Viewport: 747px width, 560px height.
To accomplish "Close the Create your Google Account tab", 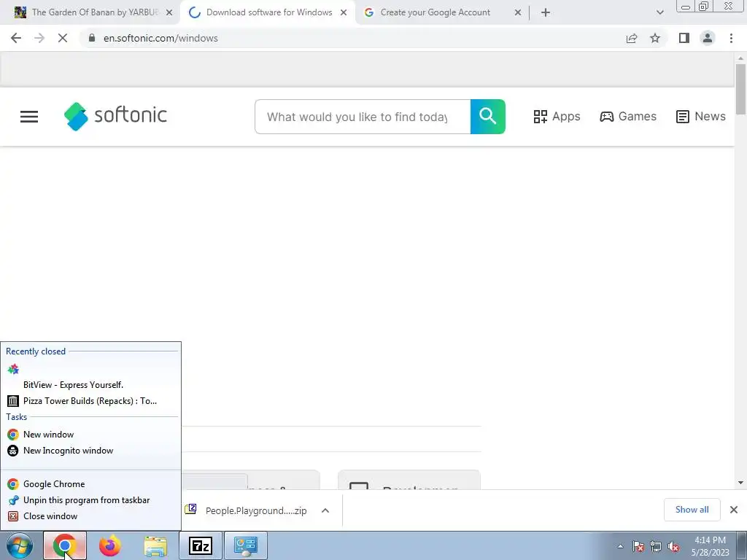I will click(518, 12).
